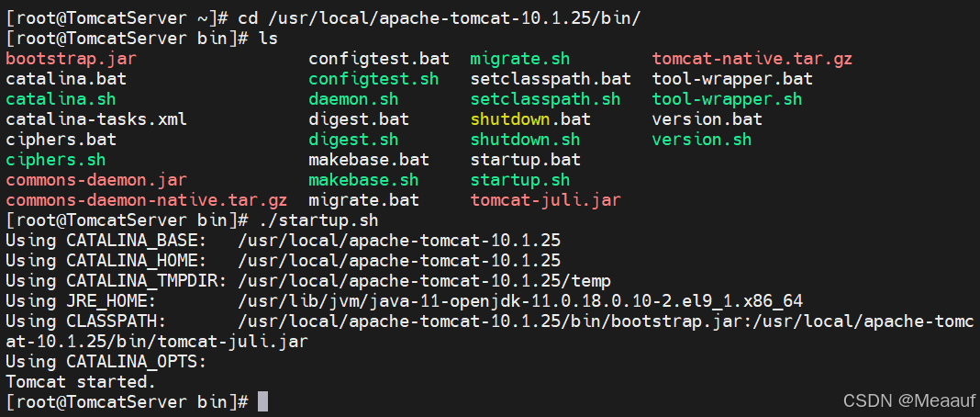
Task: Select the tool-wrapper.sh entry
Action: pyautogui.click(x=727, y=99)
